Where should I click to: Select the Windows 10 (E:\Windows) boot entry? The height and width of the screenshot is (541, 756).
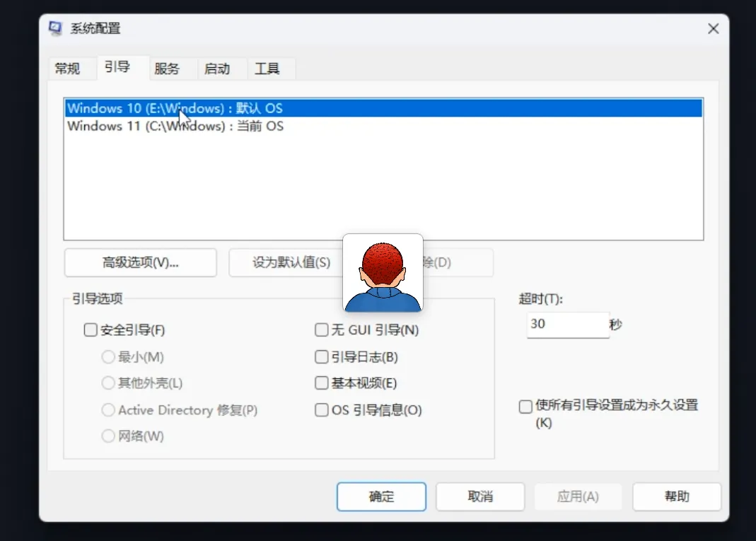[x=383, y=108]
